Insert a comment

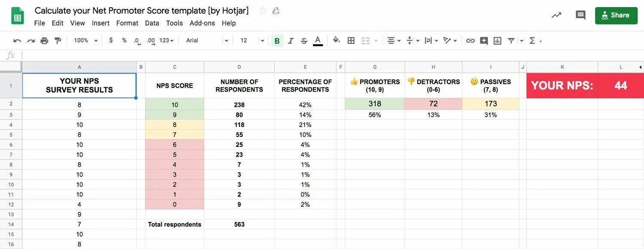[484, 41]
